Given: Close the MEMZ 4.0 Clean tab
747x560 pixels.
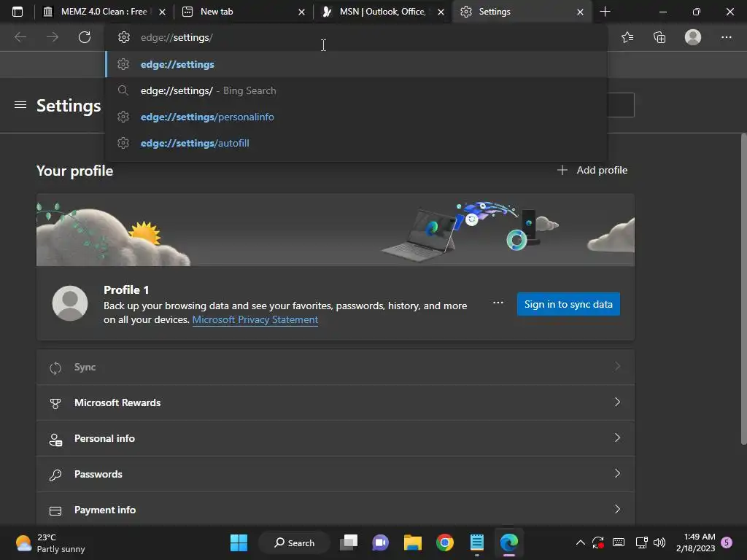Looking at the screenshot, I should tap(163, 12).
